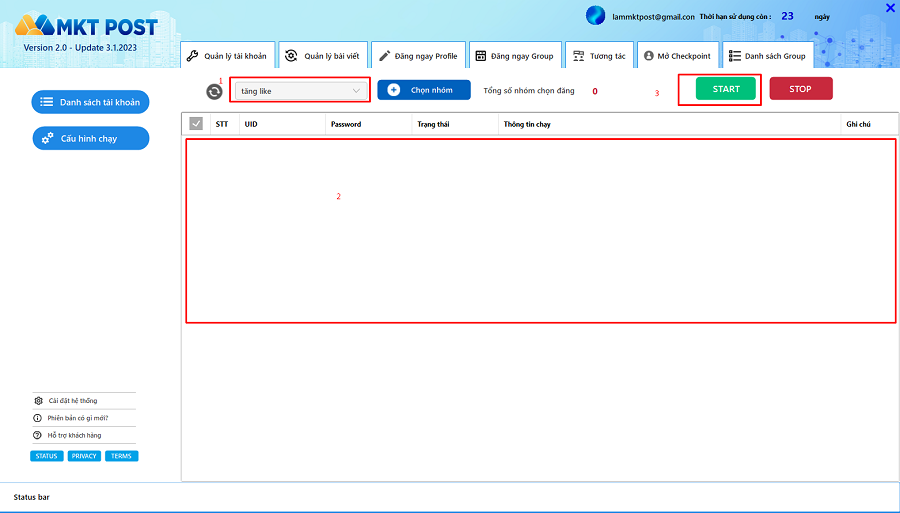The image size is (900, 513).
Task: Click the circular refresh icon beside the dropdown
Action: [214, 91]
